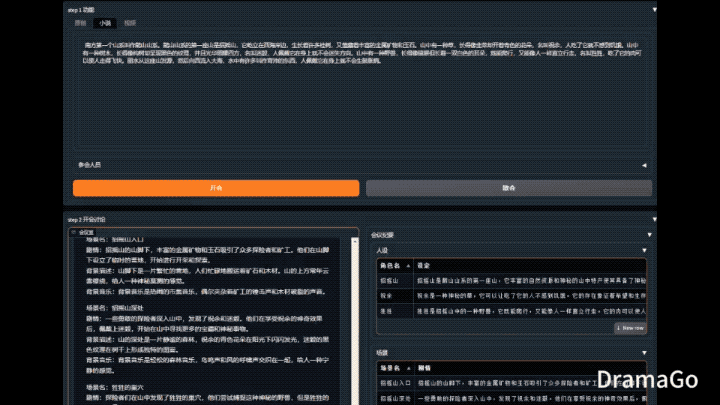Click inside the novel text area
Image resolution: width=720 pixels, height=405 pixels.
click(362, 92)
